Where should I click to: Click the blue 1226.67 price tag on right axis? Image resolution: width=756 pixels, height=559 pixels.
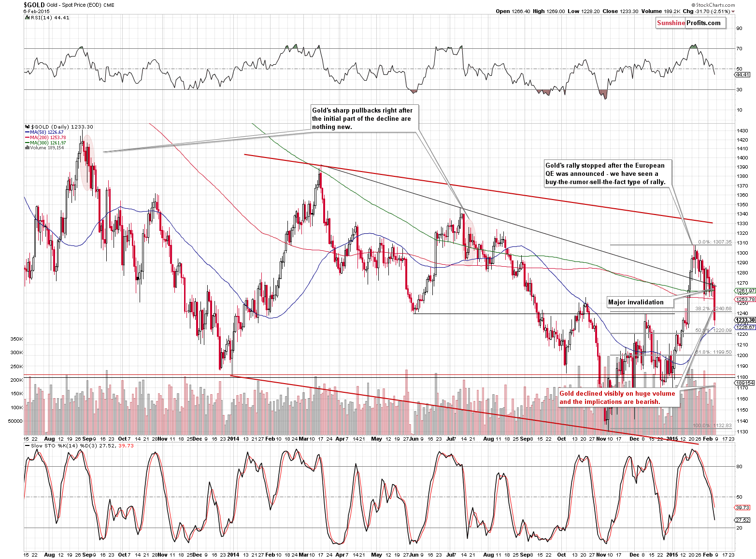[x=744, y=327]
